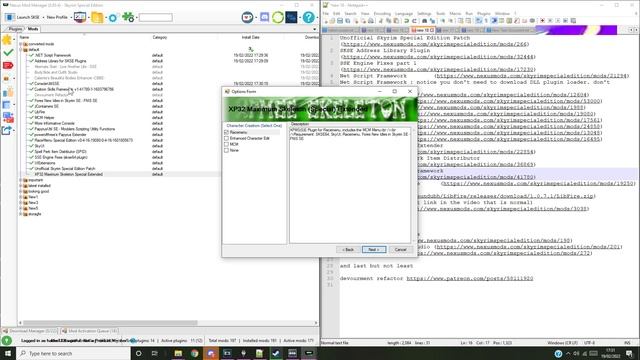The height and width of the screenshot is (360, 640).
Task: Open the skyrimspecialedition/mods/266 link
Action: [x=435, y=44]
